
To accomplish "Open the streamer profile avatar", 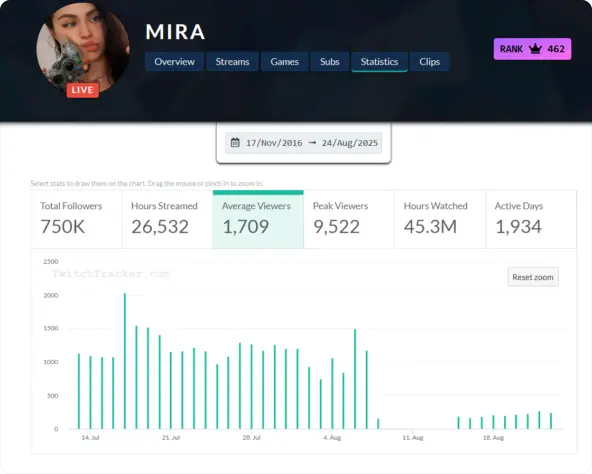I will [x=83, y=48].
